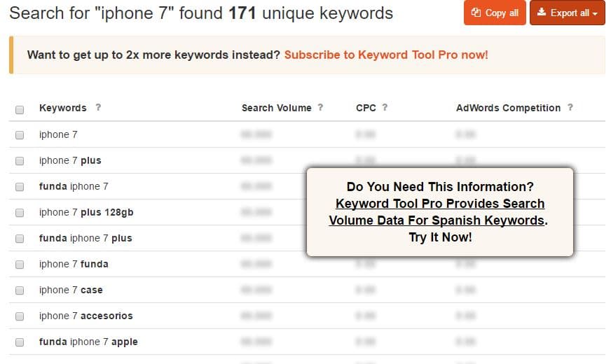
Task: Click the Search Volume help question mark
Action: point(320,108)
